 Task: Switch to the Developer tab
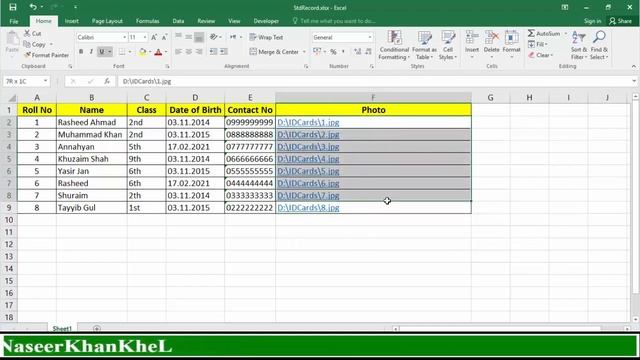(x=266, y=21)
